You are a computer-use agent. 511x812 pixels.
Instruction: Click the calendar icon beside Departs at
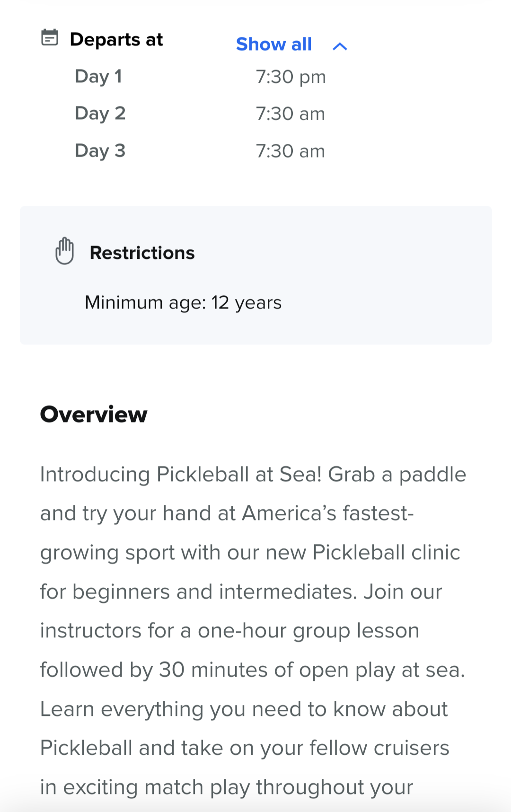click(50, 37)
